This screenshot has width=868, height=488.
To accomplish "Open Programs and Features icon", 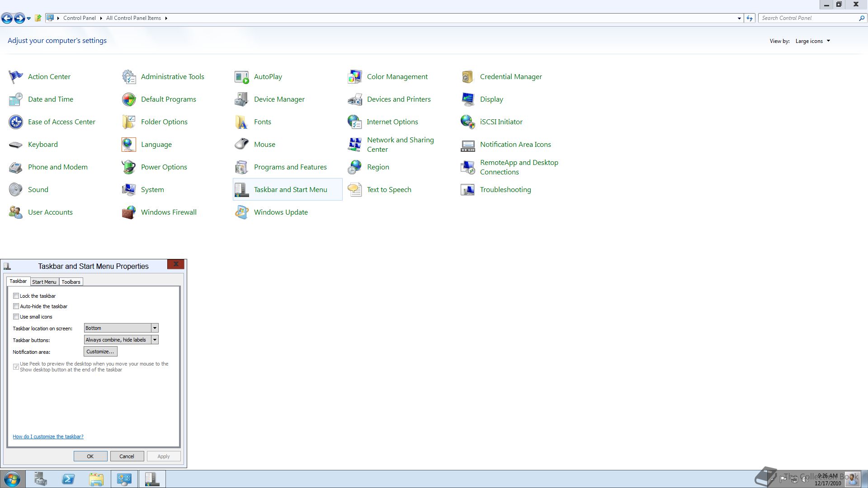I will click(242, 167).
